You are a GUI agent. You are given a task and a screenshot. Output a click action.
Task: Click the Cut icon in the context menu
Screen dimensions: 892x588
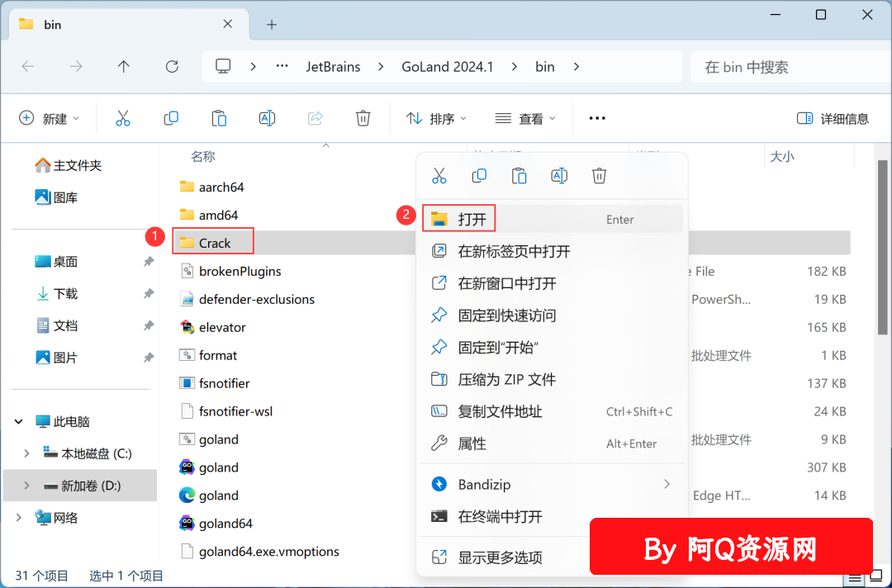[439, 176]
